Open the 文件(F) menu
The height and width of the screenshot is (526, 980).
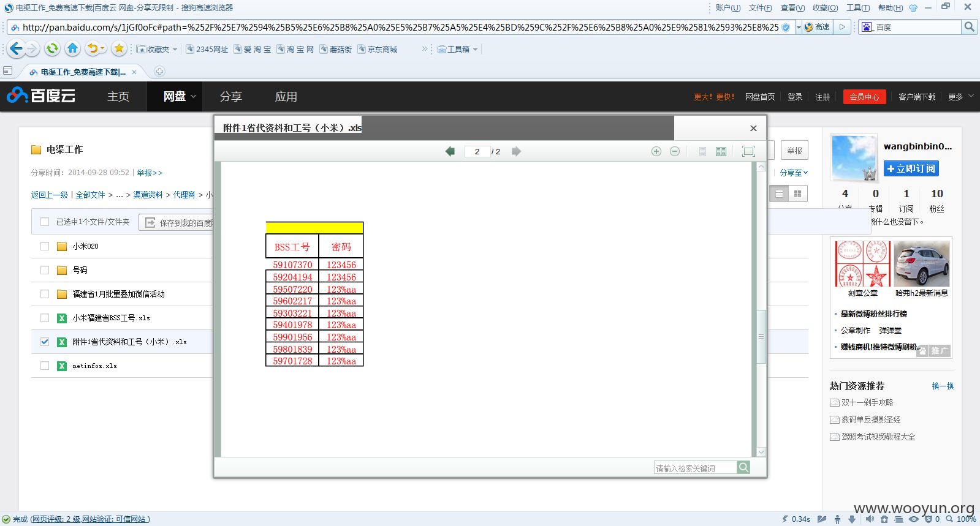coord(761,8)
